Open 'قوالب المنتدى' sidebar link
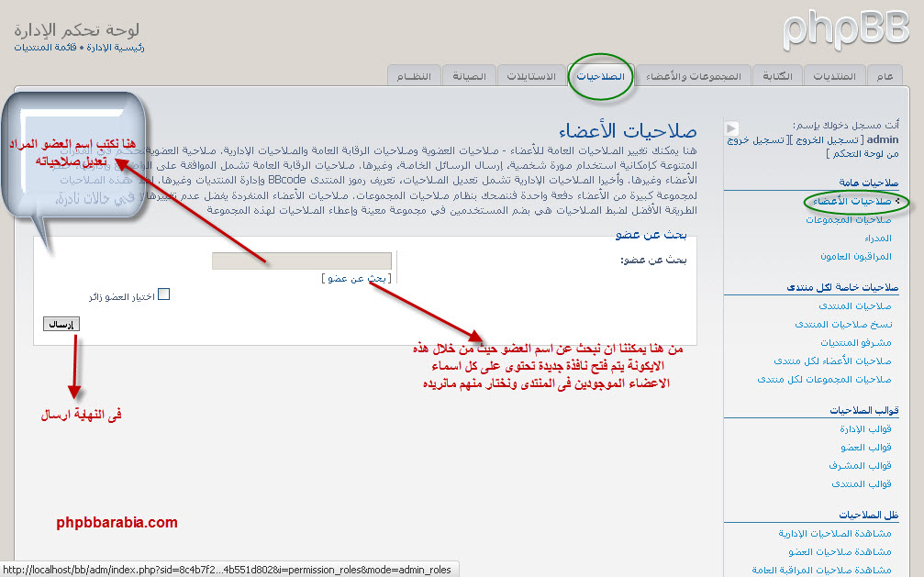Viewport: 924px width, 577px height. (x=862, y=483)
